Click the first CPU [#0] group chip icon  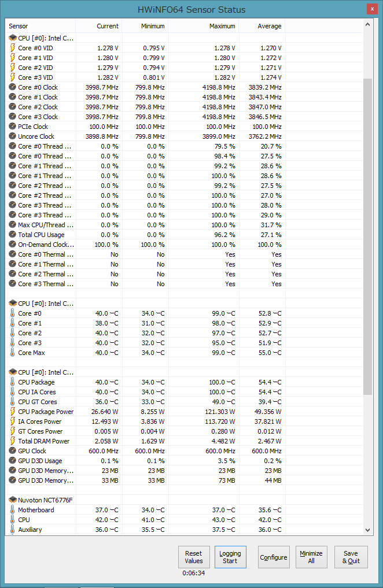pyautogui.click(x=13, y=38)
